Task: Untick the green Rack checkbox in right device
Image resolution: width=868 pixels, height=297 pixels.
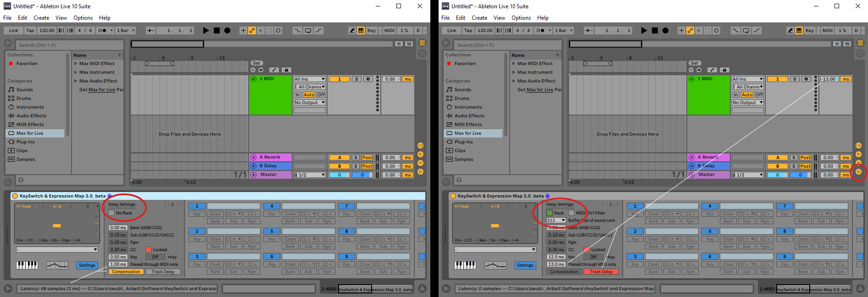Action: (x=550, y=213)
